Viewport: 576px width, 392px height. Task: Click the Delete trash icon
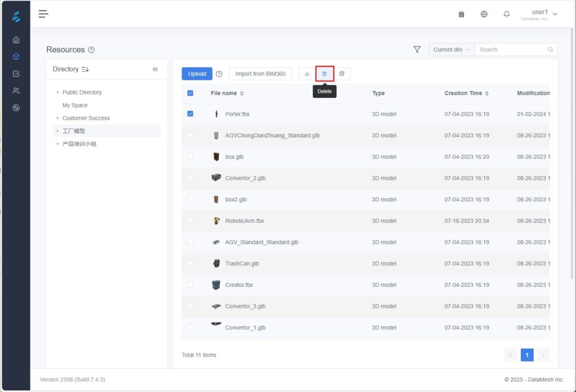tap(325, 74)
